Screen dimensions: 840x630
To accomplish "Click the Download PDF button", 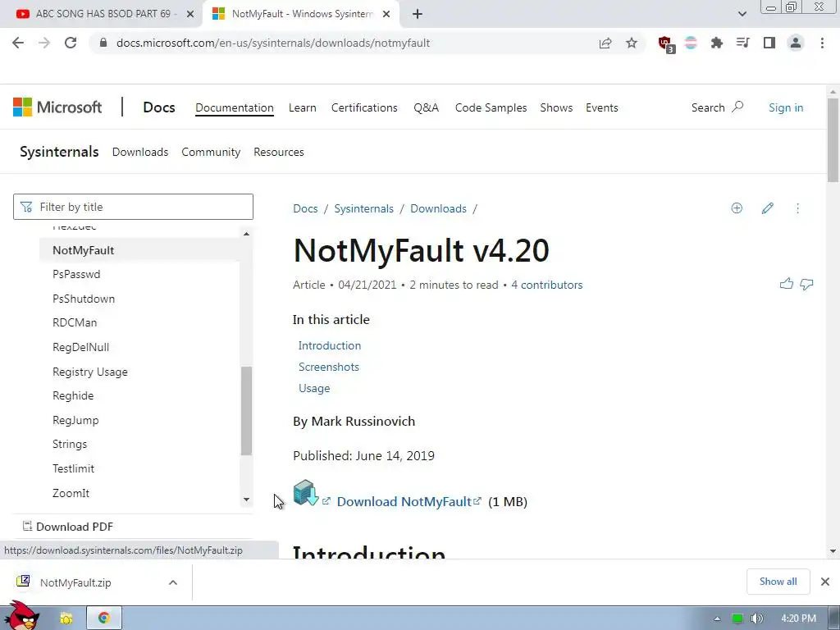I will pyautogui.click(x=68, y=527).
